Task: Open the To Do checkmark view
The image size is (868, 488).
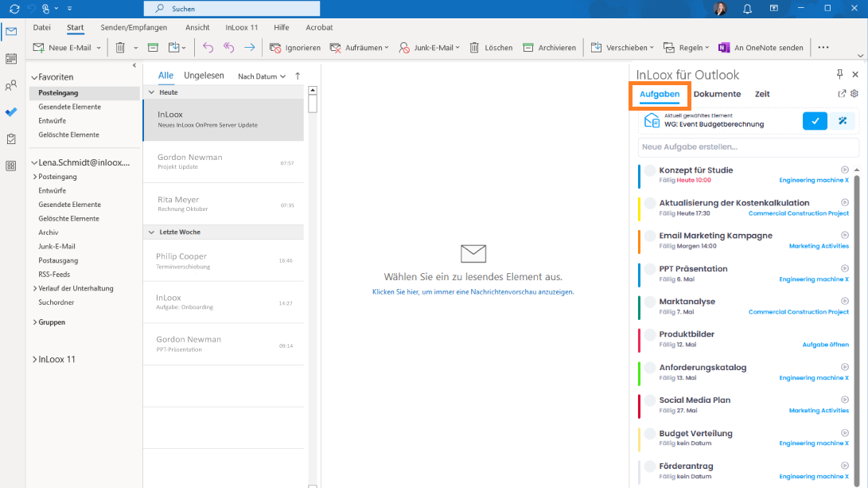Action: pos(11,112)
